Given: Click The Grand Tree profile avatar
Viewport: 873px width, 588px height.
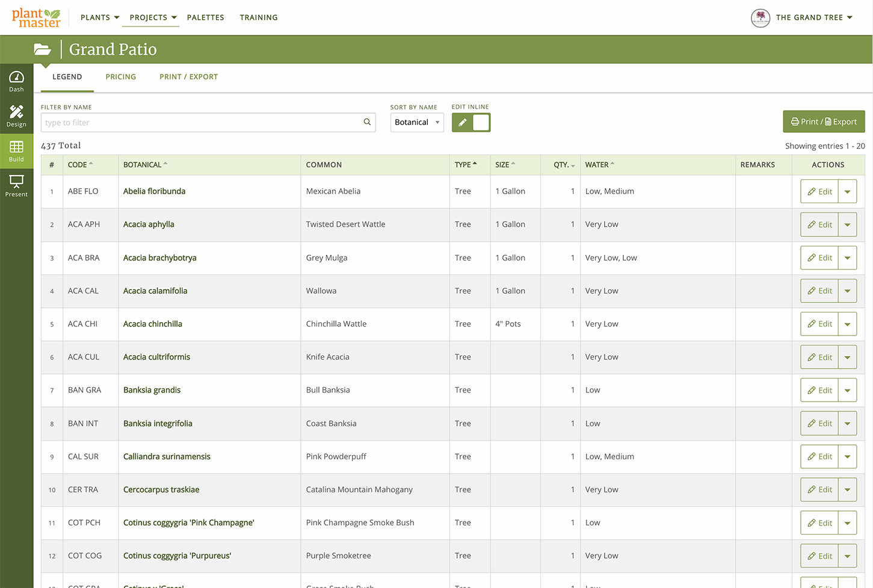Looking at the screenshot, I should click(760, 17).
